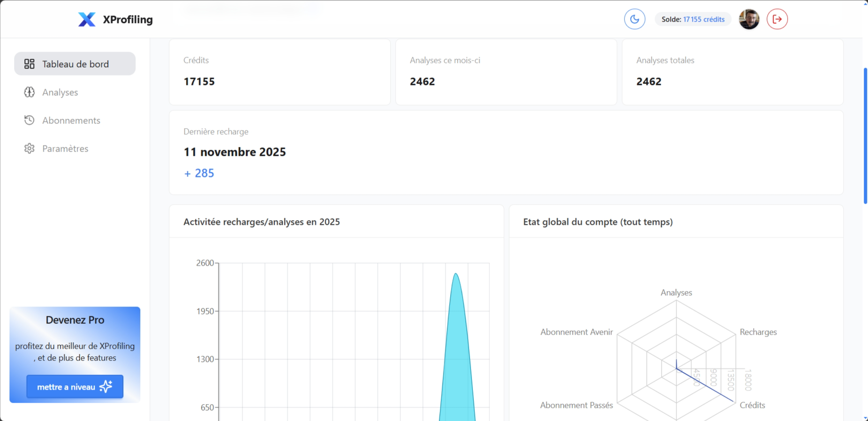The image size is (868, 421).
Task: Click the 650 axis label on chart
Action: (207, 407)
